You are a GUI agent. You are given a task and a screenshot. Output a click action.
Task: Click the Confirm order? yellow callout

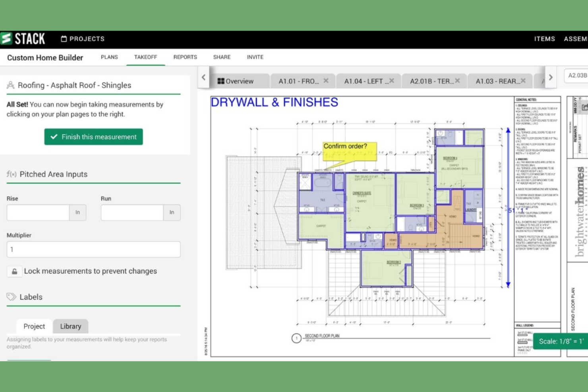[x=349, y=151]
